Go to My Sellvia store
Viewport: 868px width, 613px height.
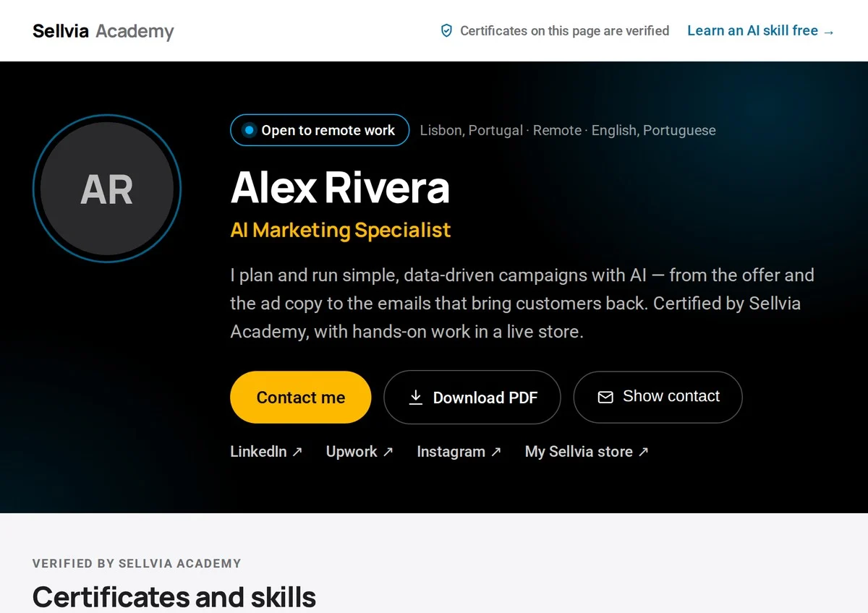587,452
